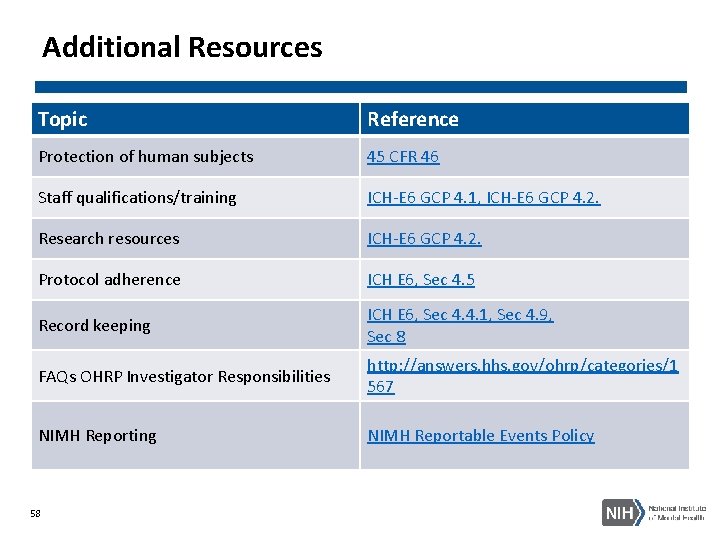Open the 45 CFR 46 link
Image resolution: width=720 pixels, height=540 pixels.
pos(403,157)
